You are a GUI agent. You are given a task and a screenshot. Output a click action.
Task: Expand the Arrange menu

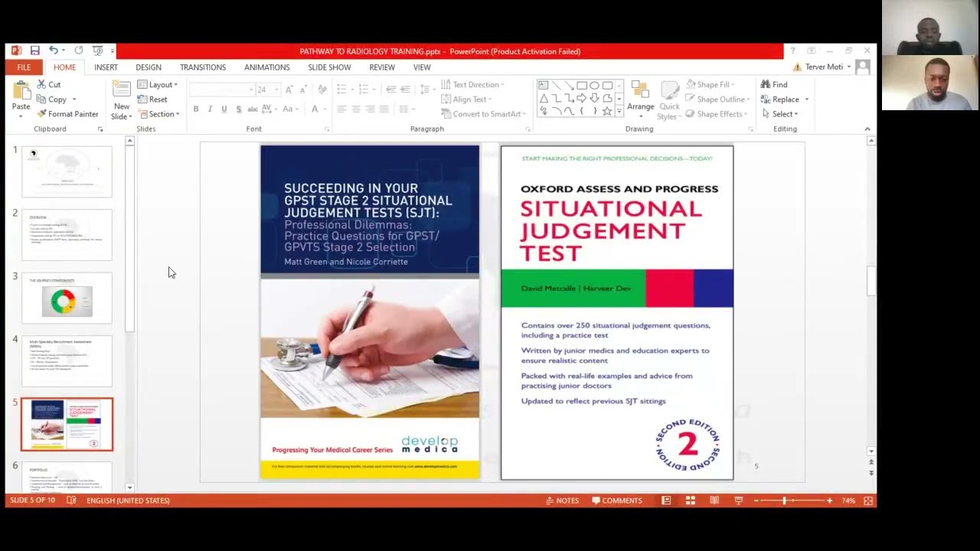click(640, 99)
